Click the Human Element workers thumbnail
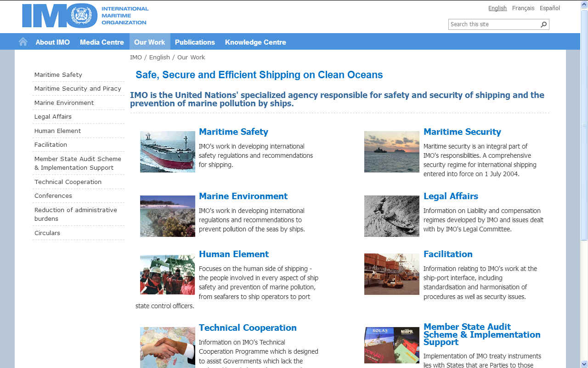 (x=168, y=274)
